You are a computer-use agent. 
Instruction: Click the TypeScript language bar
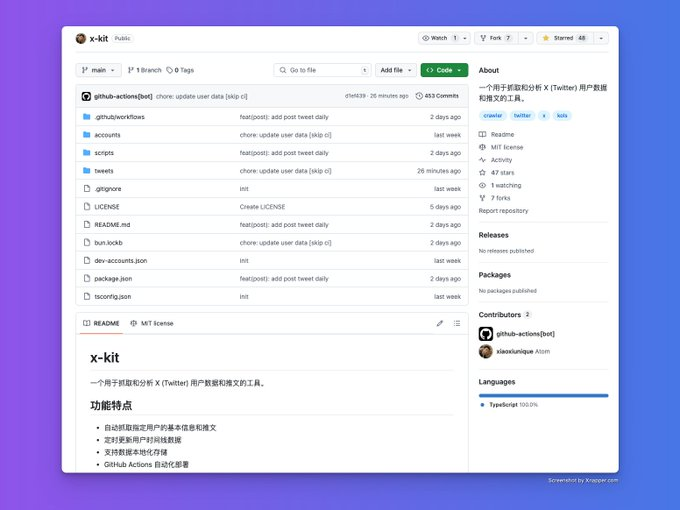[x=543, y=395]
